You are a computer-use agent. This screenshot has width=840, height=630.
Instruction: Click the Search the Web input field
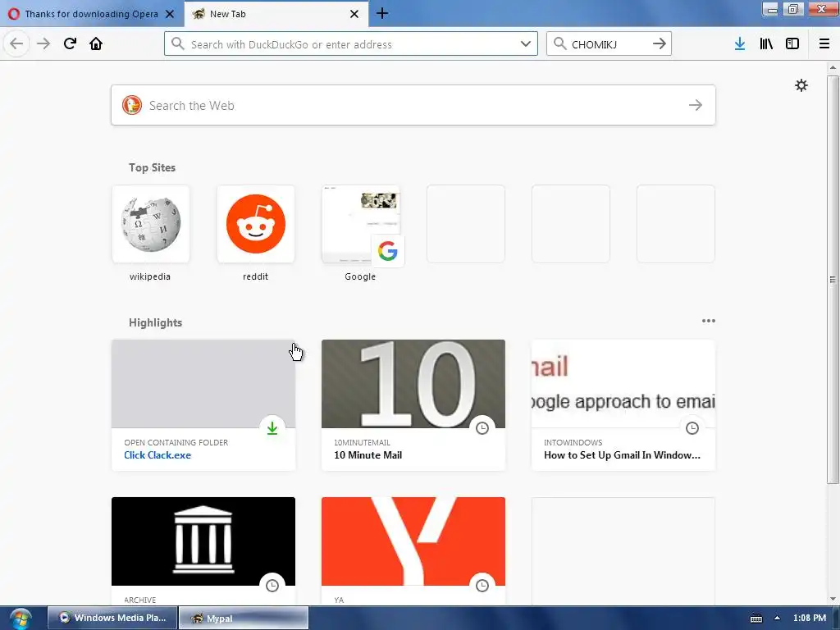click(413, 105)
